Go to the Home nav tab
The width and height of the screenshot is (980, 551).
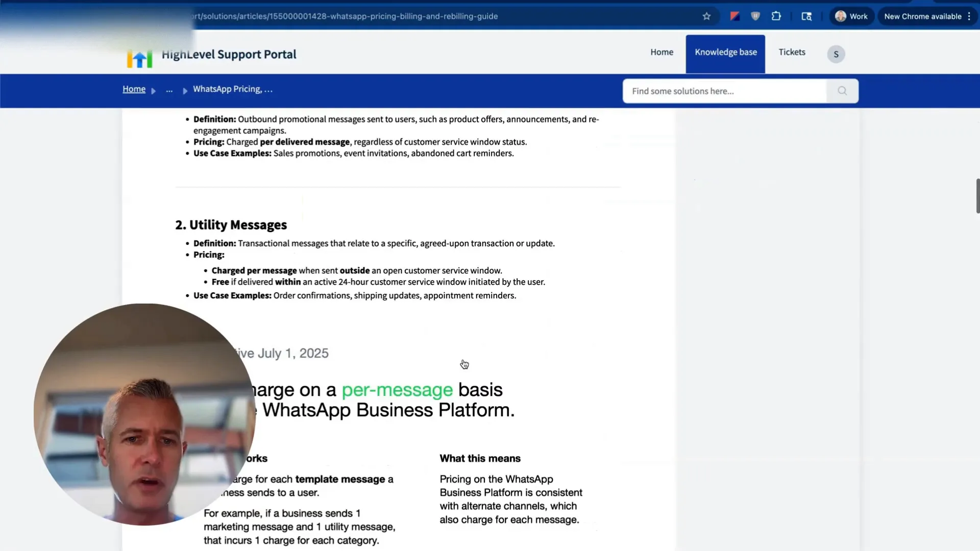pos(661,52)
